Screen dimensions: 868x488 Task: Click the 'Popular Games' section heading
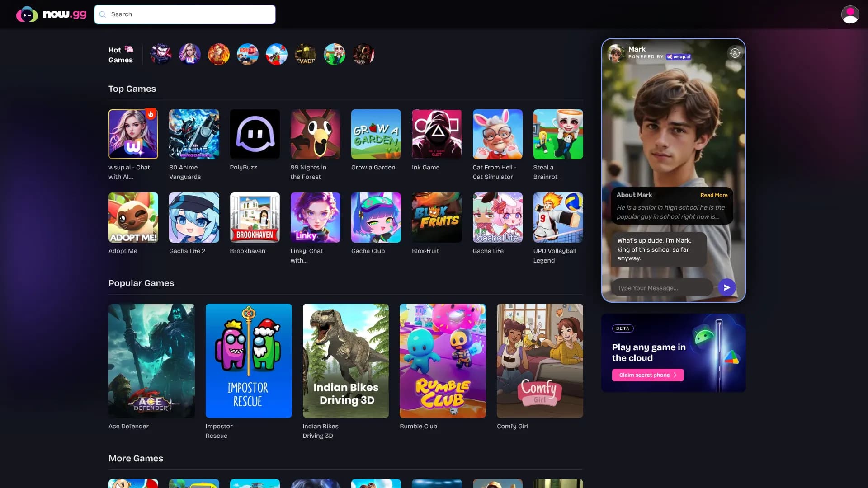[x=141, y=283]
